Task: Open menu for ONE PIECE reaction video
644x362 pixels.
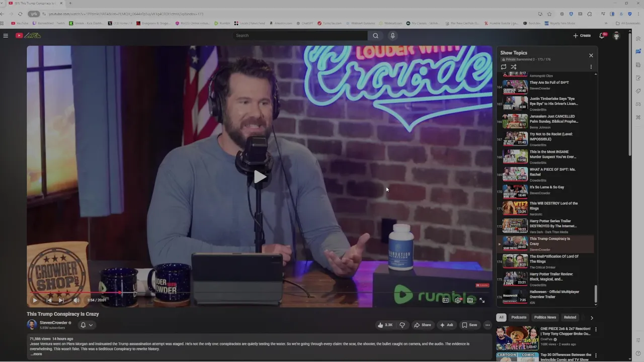Action: [596, 330]
